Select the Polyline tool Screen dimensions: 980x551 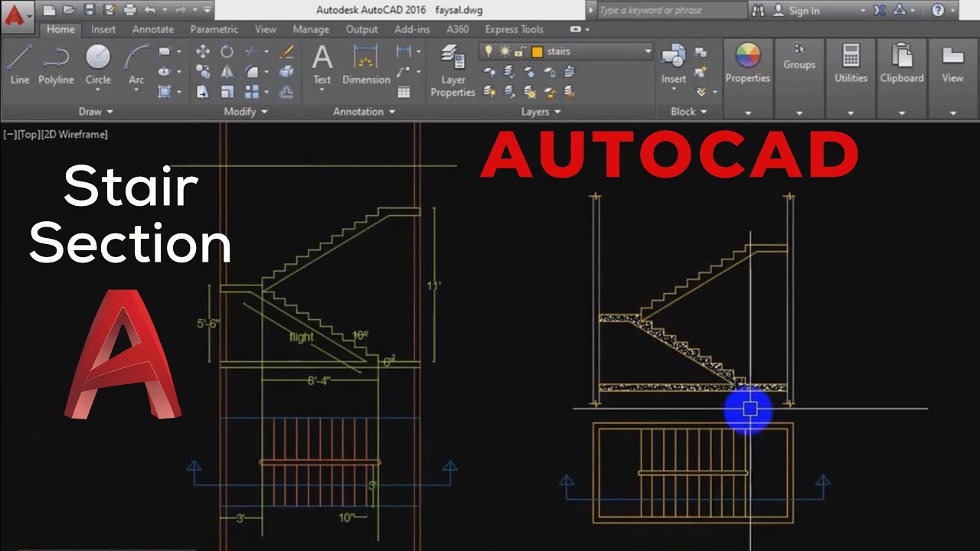[x=56, y=64]
